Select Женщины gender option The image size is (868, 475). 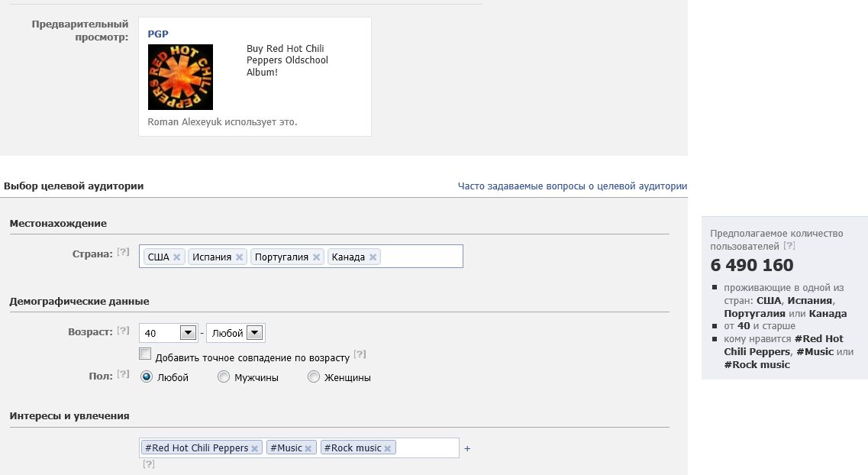pos(313,377)
